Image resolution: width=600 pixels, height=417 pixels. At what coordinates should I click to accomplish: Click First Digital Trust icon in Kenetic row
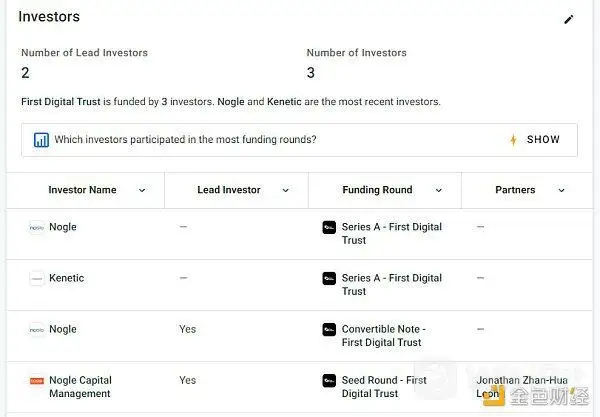click(x=329, y=279)
